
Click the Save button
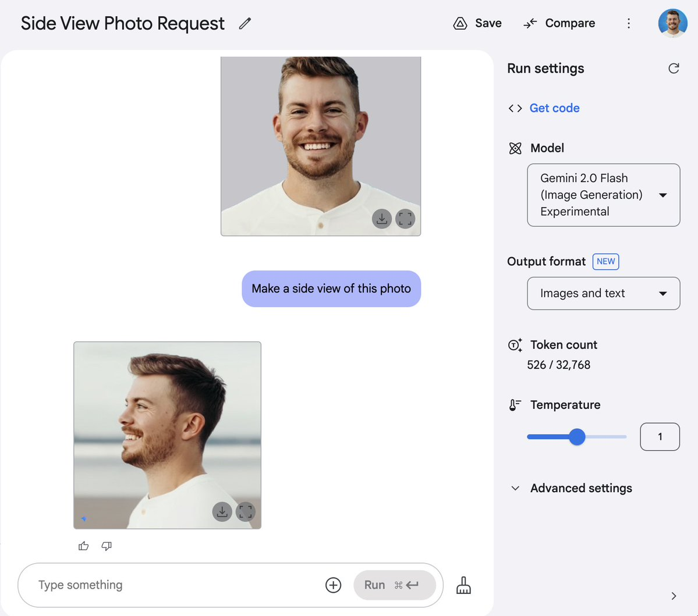(x=477, y=24)
